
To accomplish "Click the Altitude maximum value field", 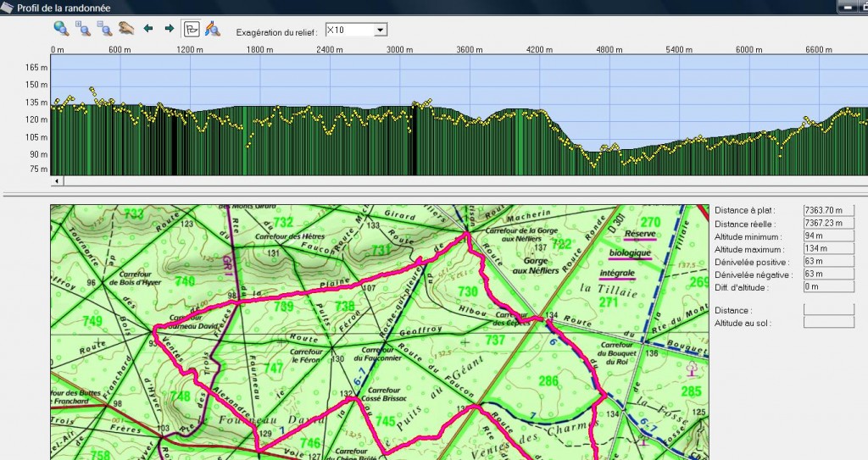I will (x=828, y=249).
